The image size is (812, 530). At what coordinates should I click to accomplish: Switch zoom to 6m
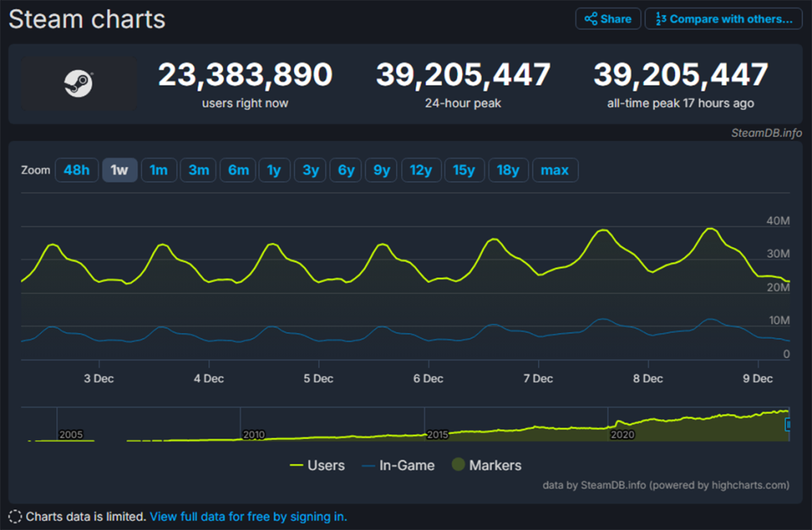point(238,169)
